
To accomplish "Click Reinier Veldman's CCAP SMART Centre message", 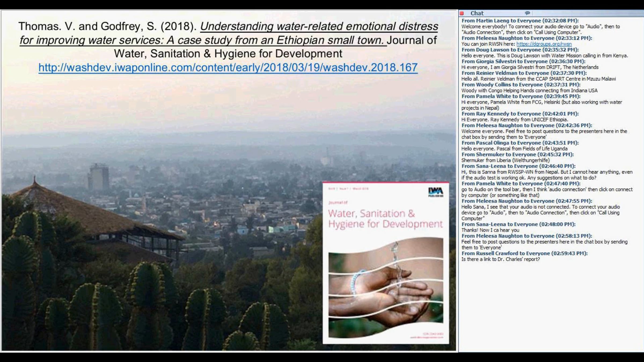I will pos(538,79).
